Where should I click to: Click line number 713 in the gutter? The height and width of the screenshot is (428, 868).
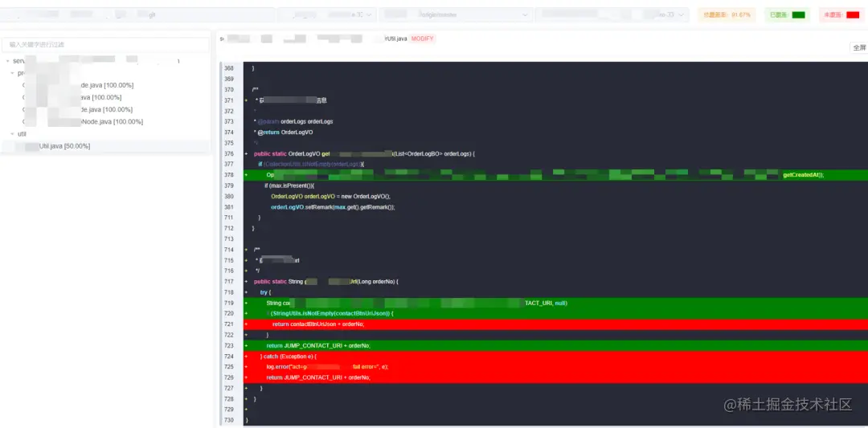228,238
